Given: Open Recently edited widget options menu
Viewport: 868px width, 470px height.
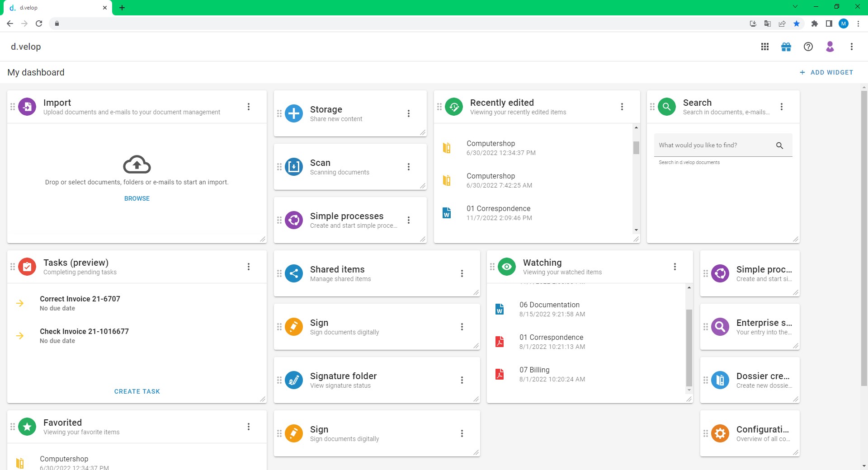Looking at the screenshot, I should (622, 107).
